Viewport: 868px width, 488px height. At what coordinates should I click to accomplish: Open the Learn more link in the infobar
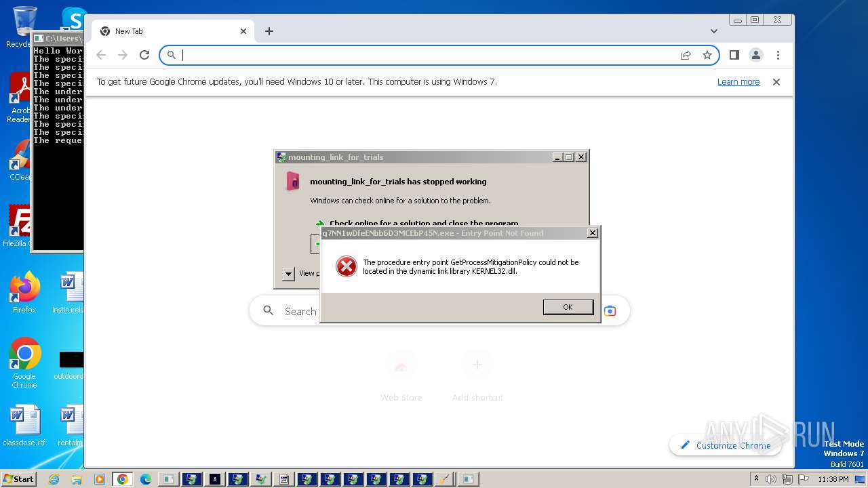click(x=738, y=82)
